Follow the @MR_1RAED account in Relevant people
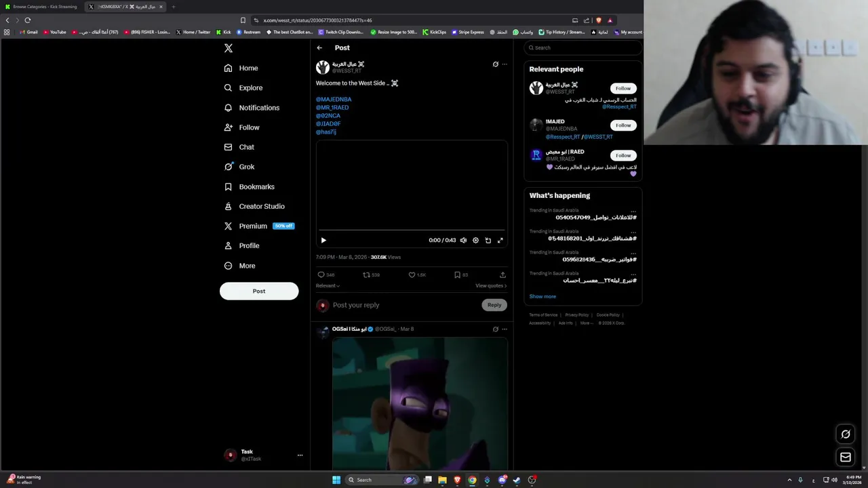Viewport: 868px width, 488px height. (623, 155)
